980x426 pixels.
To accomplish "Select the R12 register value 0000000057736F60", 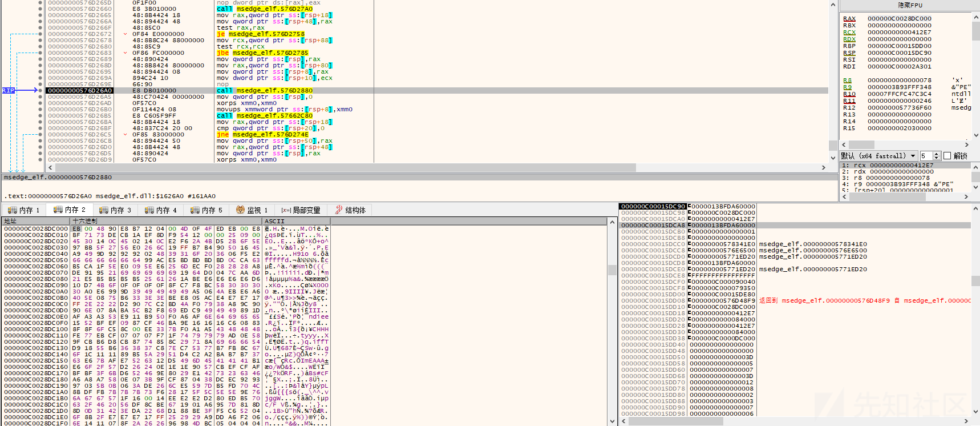I will pyautogui.click(x=900, y=107).
